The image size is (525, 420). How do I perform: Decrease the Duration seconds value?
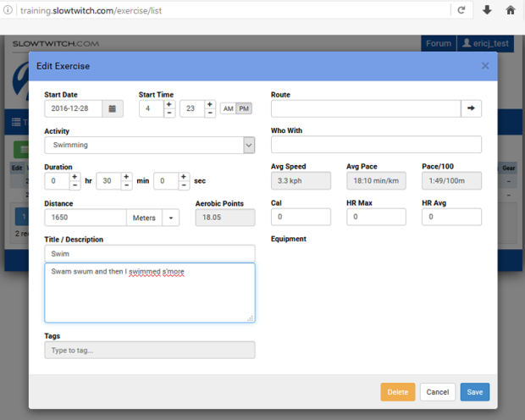click(184, 185)
